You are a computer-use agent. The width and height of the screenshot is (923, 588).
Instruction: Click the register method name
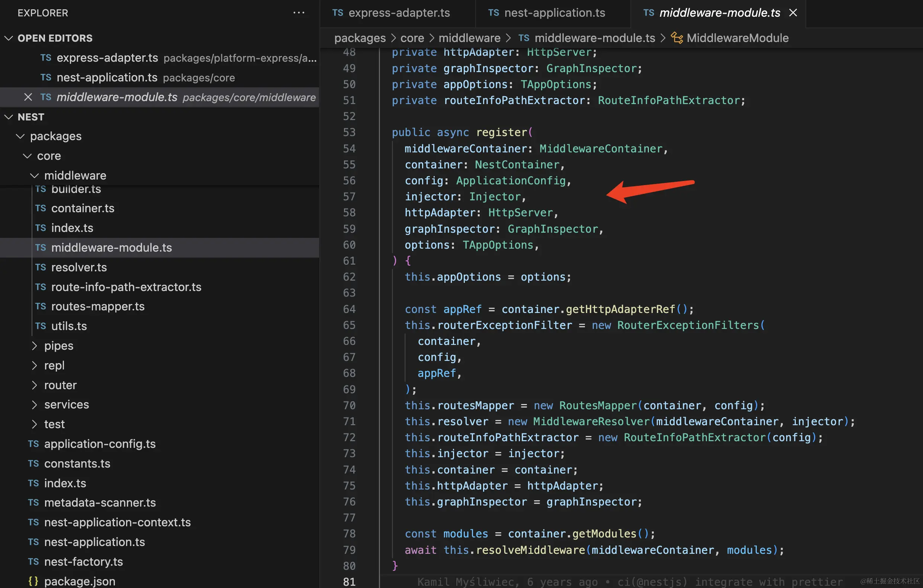point(501,133)
